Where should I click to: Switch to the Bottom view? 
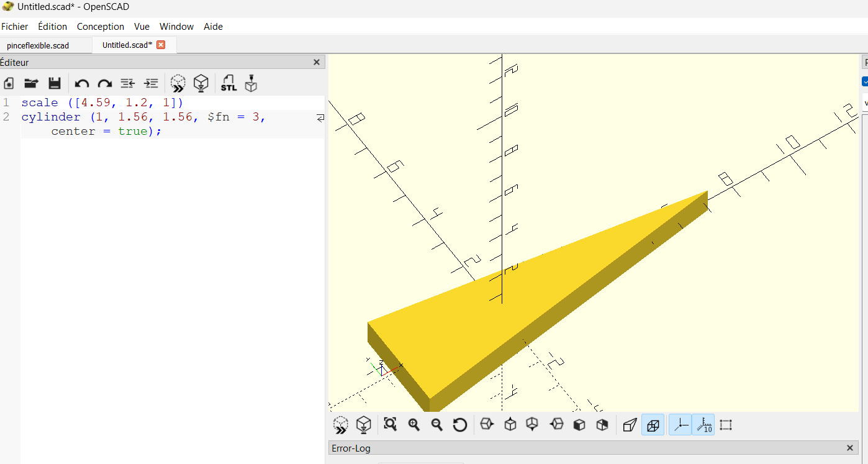[533, 425]
